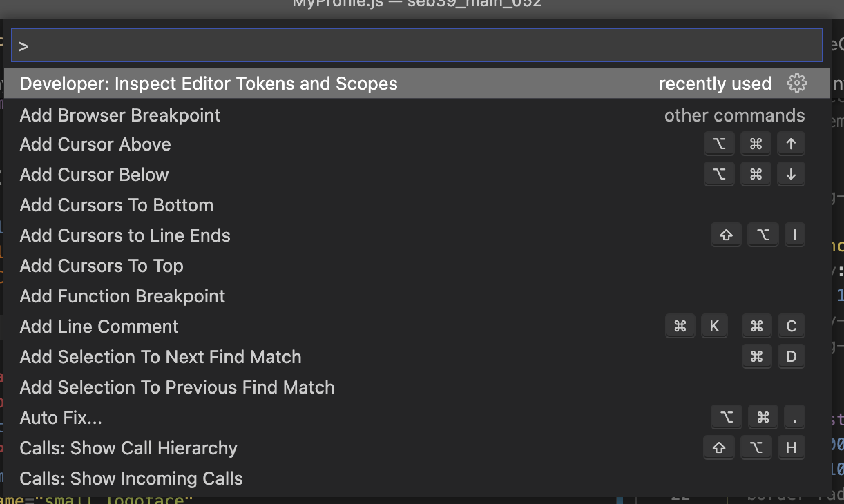
Task: Click the shift key icon on Show Call Hierarchy
Action: 718,447
